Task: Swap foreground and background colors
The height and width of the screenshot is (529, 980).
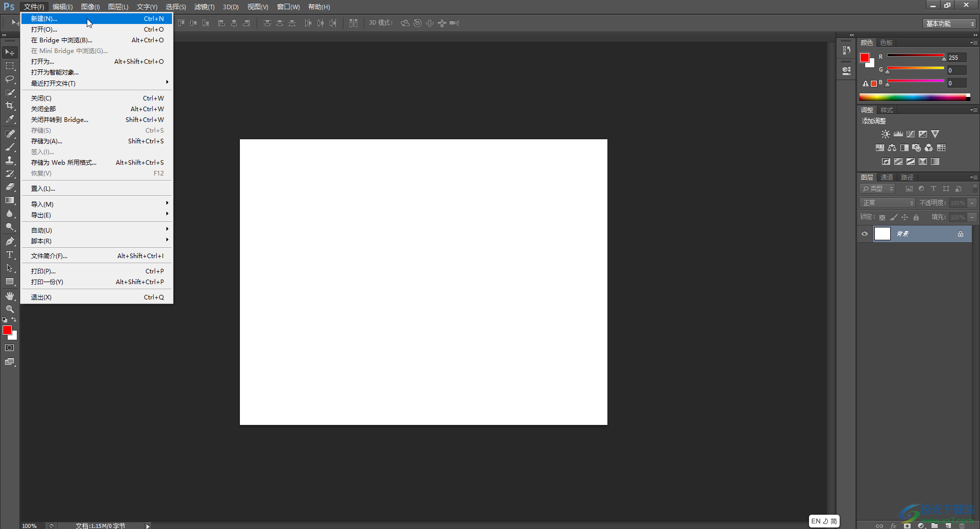Action: tap(14, 319)
